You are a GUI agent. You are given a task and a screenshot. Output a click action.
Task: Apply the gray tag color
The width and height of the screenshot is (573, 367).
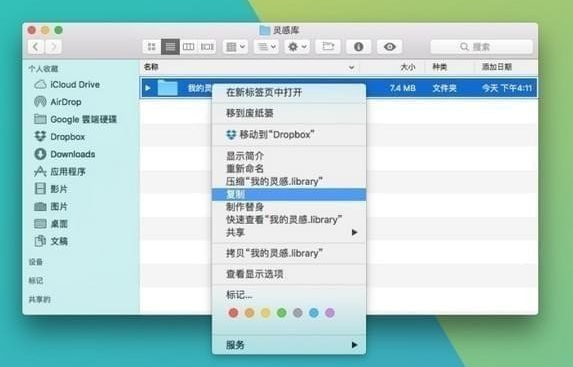click(297, 313)
